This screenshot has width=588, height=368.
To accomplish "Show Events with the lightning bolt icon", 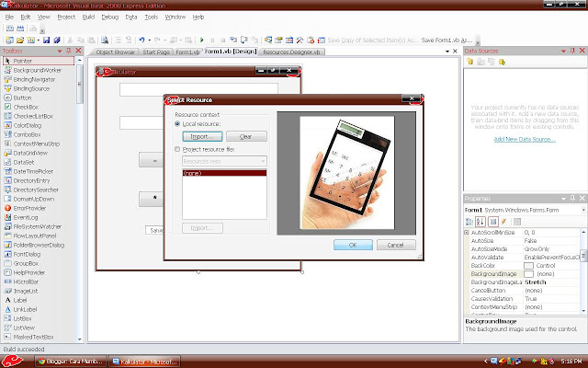I will [x=504, y=222].
